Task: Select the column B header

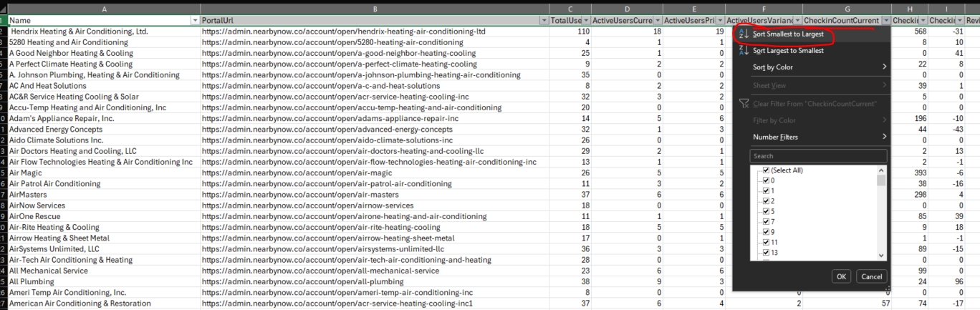Action: pyautogui.click(x=374, y=9)
